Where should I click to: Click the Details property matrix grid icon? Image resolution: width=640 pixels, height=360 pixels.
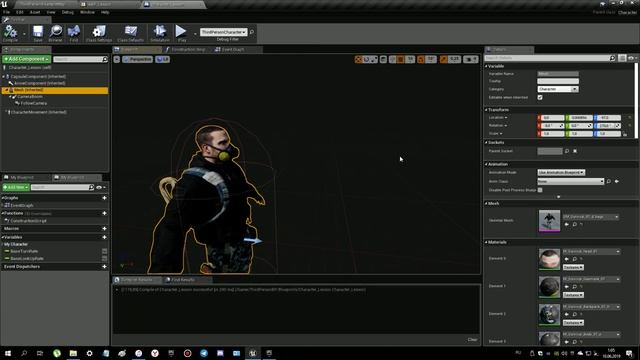pyautogui.click(x=622, y=58)
